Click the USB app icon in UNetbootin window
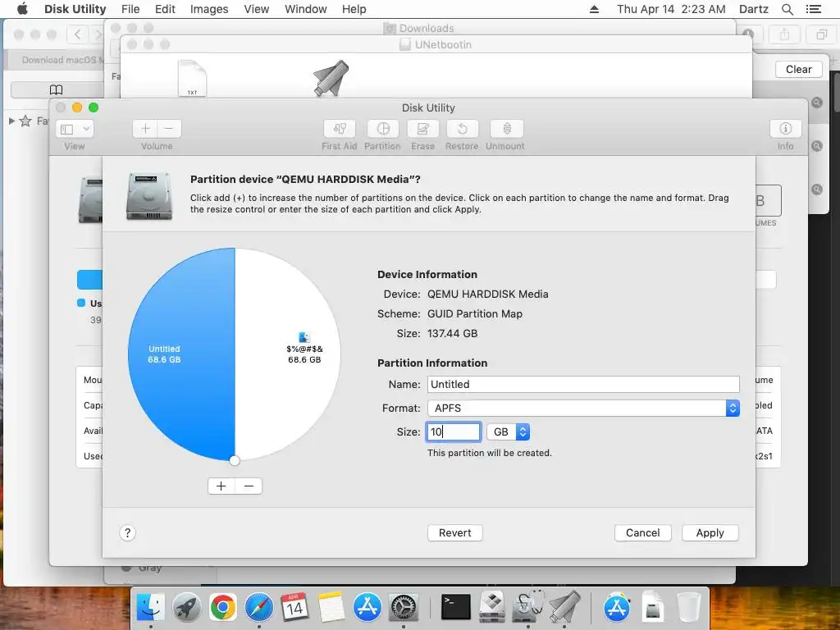This screenshot has height=630, width=840. coord(331,78)
